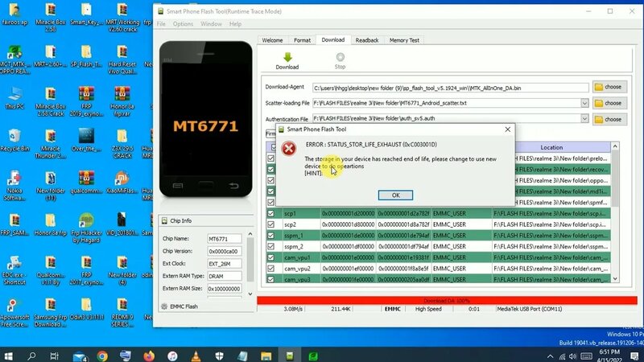Viewport: 644px width, 362px height.
Task: Uncheck the sspm_1 partition checkbox
Action: tap(270, 236)
